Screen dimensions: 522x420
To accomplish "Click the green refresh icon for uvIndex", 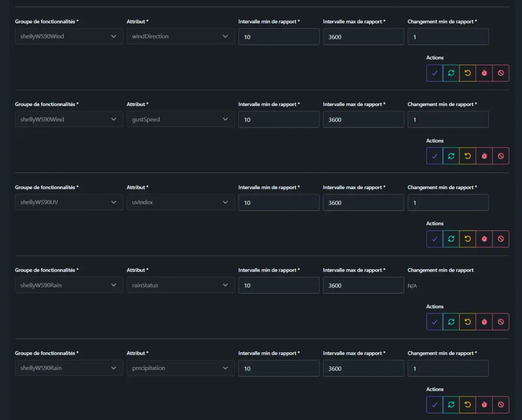I will [451, 239].
